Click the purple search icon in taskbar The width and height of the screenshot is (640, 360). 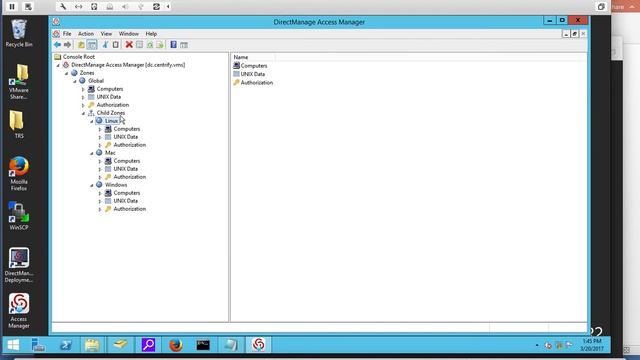pyautogui.click(x=148, y=345)
